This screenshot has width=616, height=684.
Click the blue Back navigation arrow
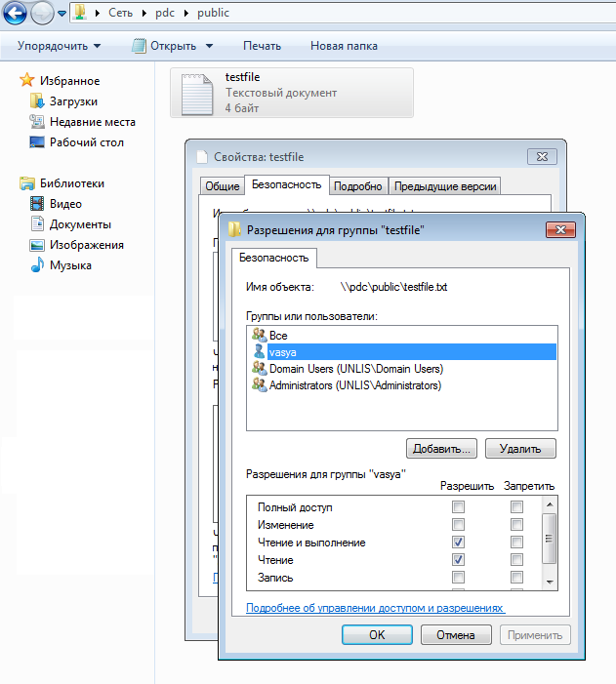pyautogui.click(x=15, y=13)
